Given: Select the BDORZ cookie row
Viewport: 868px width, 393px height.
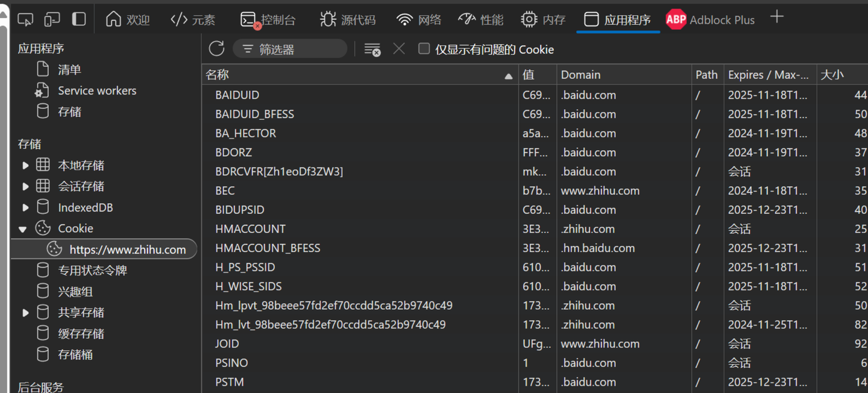Looking at the screenshot, I should (x=535, y=152).
